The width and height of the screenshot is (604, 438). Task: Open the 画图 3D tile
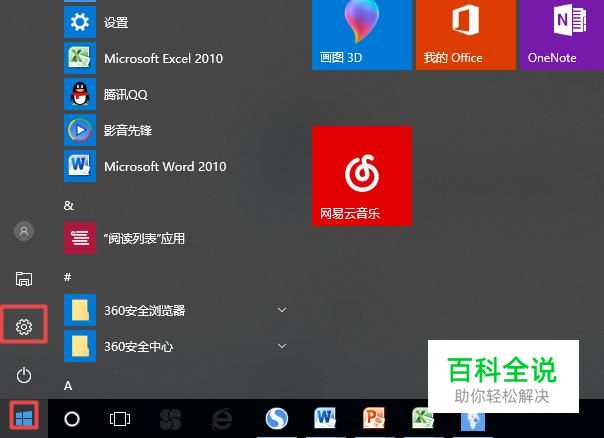point(362,35)
